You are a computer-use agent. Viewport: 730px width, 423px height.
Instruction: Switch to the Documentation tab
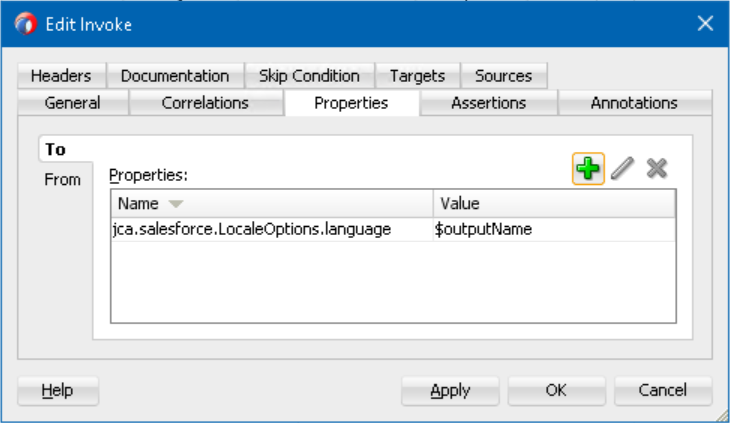pyautogui.click(x=175, y=76)
